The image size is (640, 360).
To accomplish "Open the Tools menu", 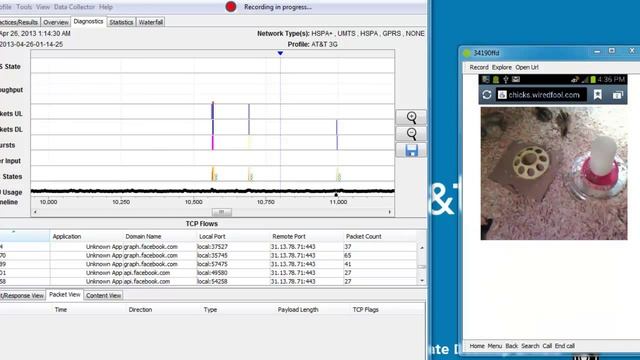I will [24, 7].
